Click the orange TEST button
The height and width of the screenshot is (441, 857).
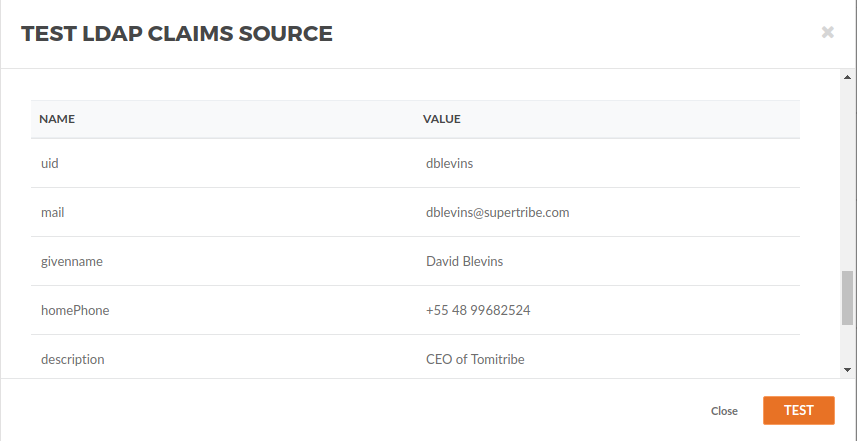(799, 410)
